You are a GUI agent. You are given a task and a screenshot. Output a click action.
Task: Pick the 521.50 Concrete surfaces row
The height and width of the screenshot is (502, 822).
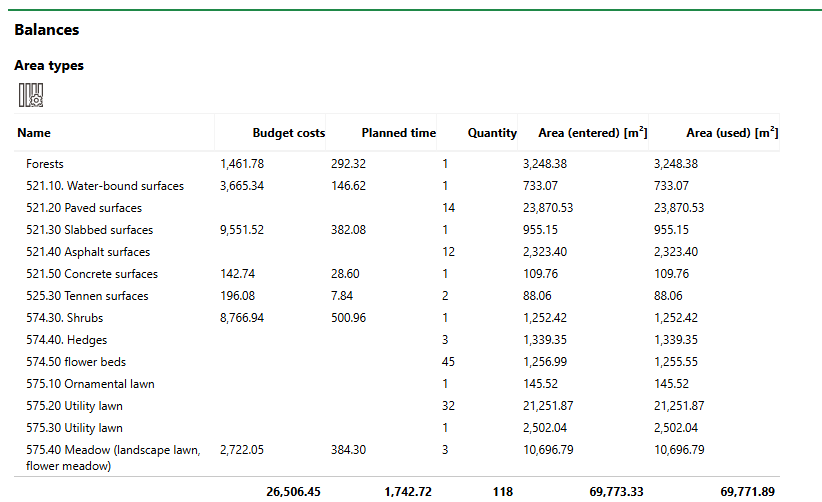click(x=92, y=274)
